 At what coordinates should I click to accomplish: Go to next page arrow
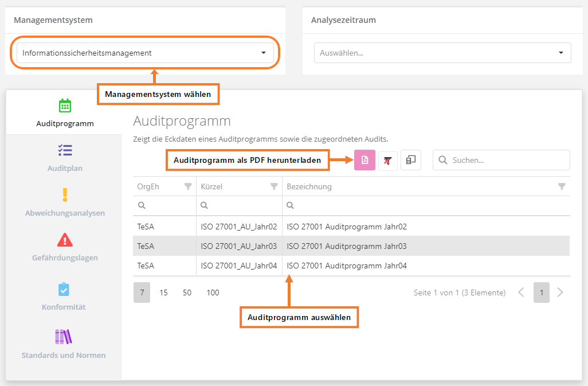[x=560, y=293]
